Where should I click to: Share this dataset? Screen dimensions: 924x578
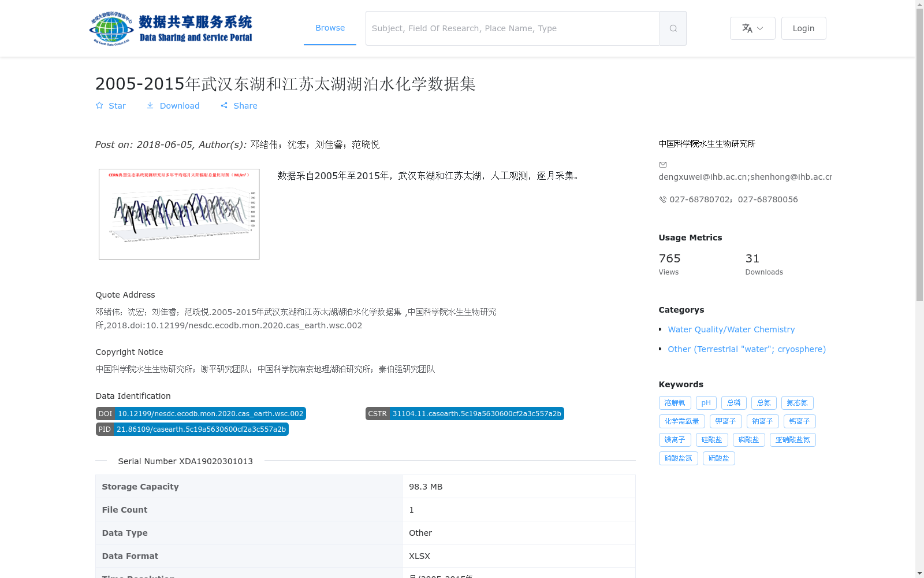239,106
